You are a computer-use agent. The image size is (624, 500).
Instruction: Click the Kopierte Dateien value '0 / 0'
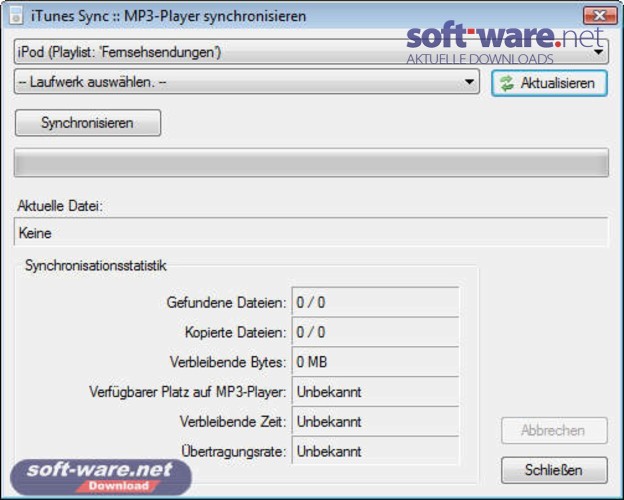376,332
